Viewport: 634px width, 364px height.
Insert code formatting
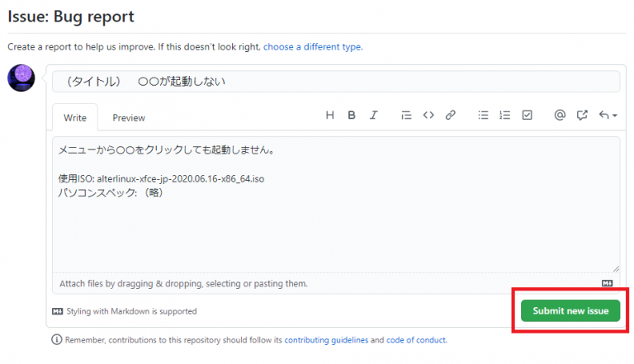click(428, 116)
